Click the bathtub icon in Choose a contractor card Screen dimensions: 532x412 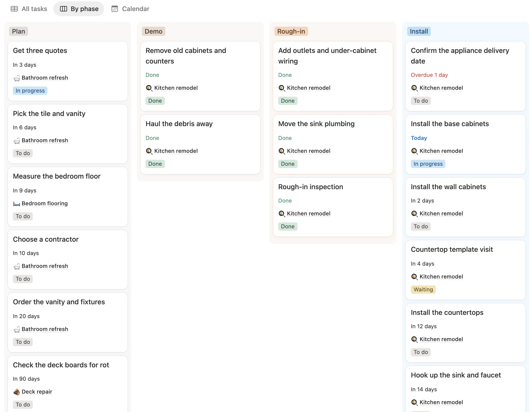(17, 266)
